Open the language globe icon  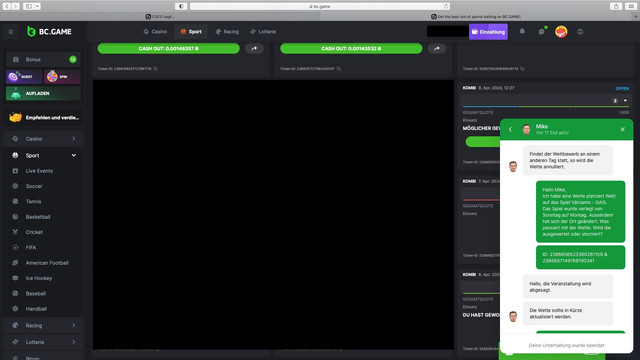tap(580, 31)
